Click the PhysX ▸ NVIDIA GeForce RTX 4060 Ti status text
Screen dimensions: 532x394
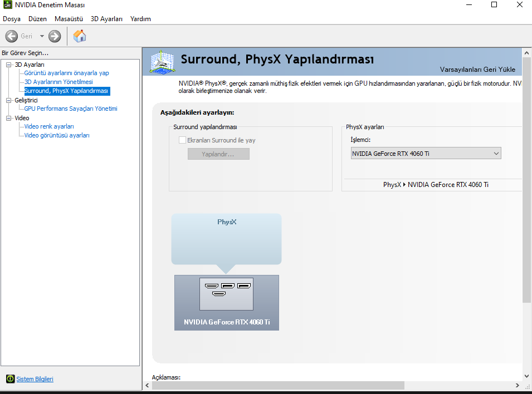[436, 185]
